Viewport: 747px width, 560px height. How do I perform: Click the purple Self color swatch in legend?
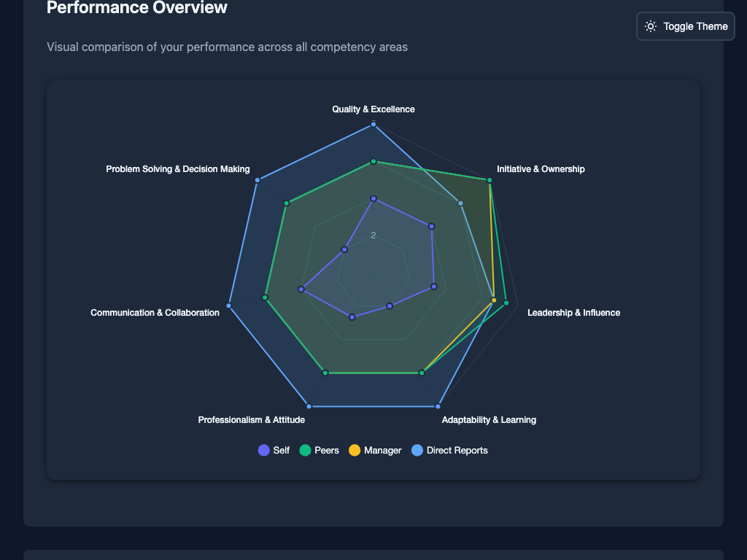coord(262,450)
